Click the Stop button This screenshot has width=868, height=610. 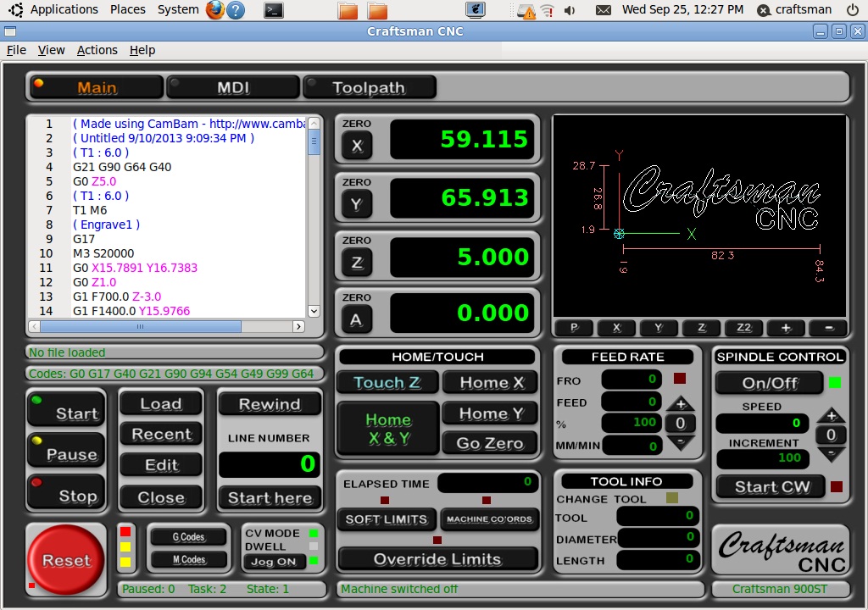coord(66,491)
